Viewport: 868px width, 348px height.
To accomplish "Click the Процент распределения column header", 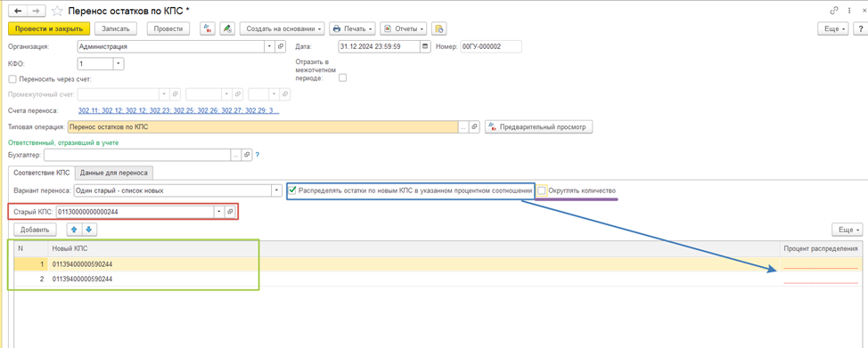I will [x=821, y=248].
